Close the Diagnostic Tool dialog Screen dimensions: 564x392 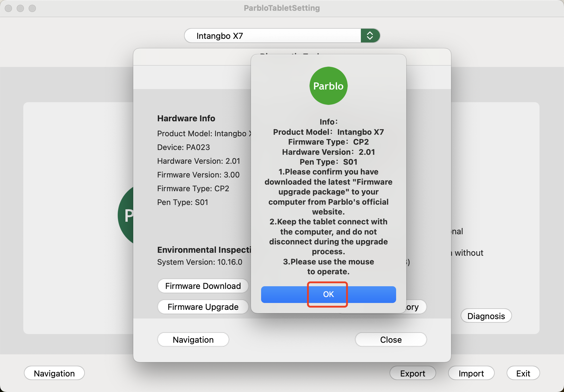point(391,340)
